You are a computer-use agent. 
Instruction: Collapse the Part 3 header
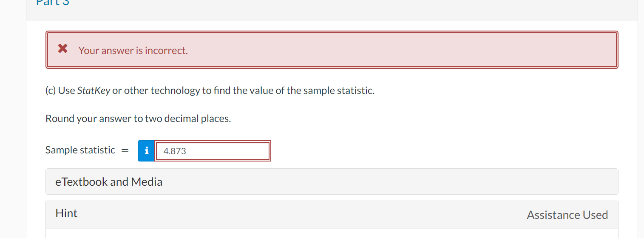[53, 3]
